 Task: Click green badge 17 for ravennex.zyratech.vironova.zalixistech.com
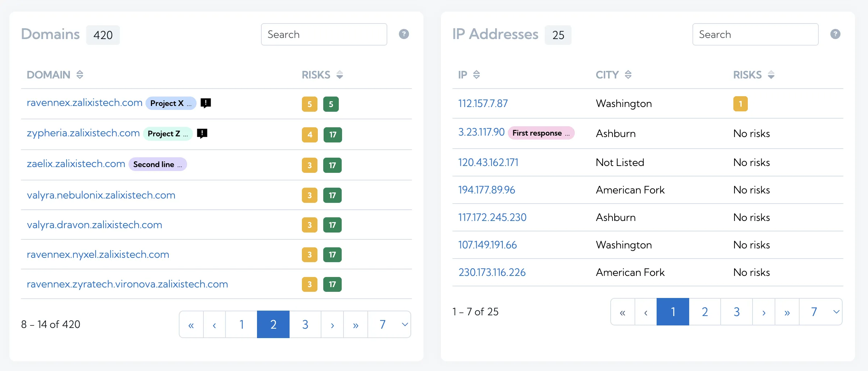(x=332, y=284)
